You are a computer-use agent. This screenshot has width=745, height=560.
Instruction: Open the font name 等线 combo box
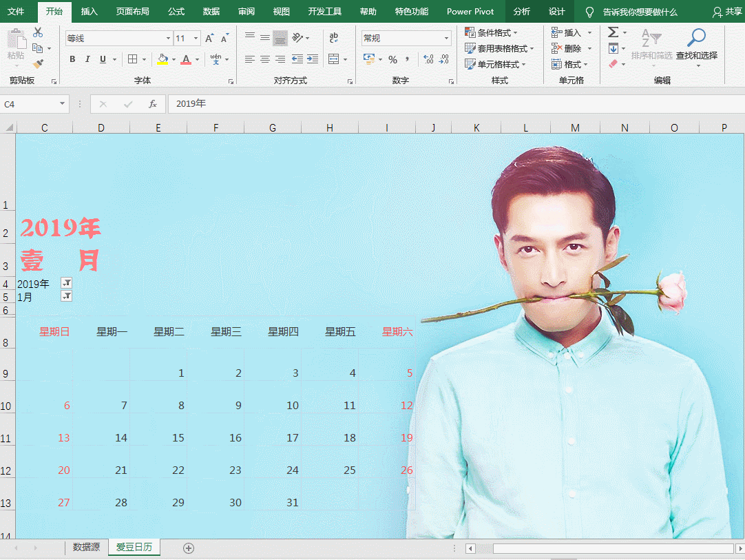click(119, 38)
